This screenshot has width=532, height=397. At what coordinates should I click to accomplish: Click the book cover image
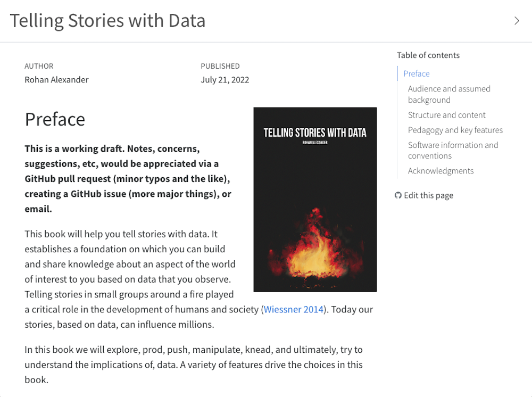coord(315,200)
